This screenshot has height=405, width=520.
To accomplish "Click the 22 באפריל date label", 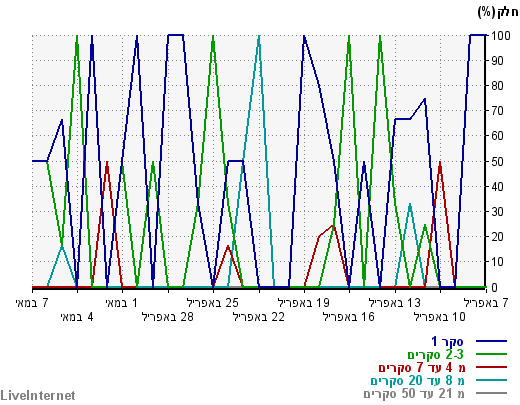I will click(x=259, y=317).
